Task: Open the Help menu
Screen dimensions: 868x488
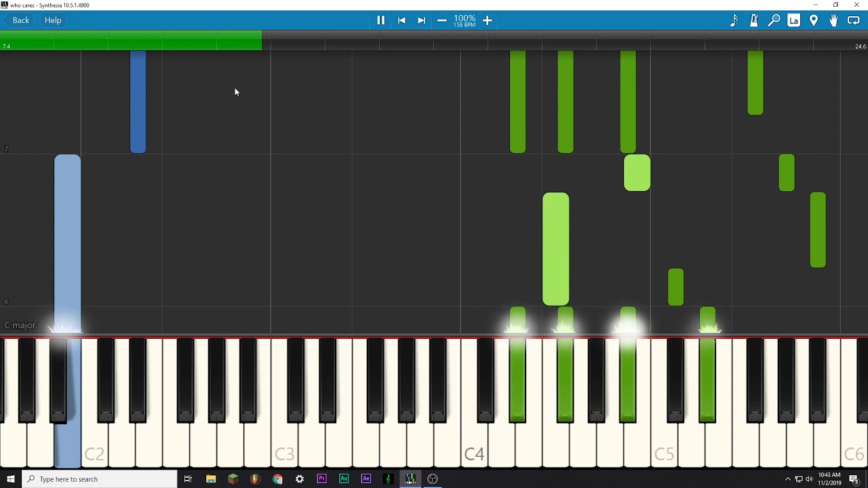Action: pos(53,20)
